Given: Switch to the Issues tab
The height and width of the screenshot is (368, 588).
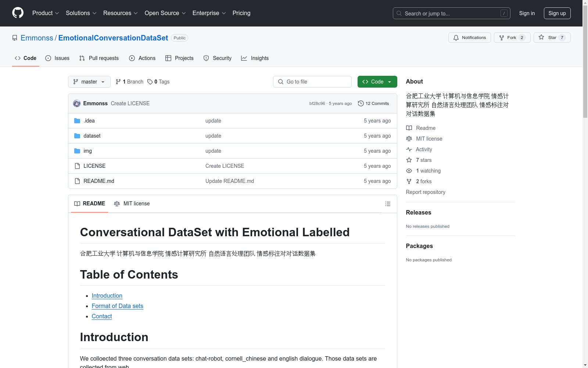Looking at the screenshot, I should 57,58.
